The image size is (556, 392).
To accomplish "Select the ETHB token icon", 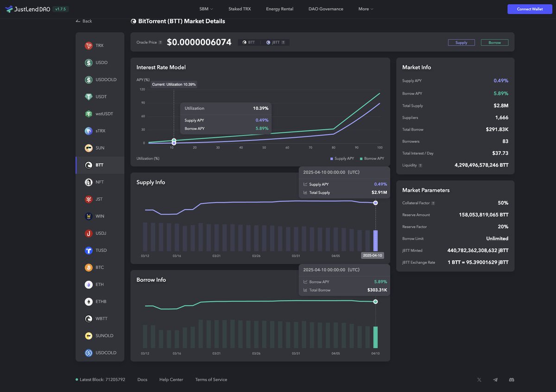I will pos(88,302).
